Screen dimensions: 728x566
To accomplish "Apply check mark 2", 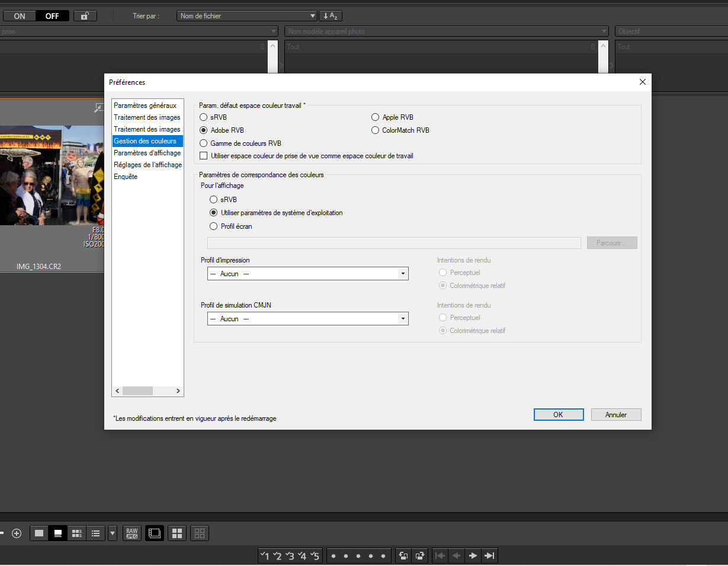I will [277, 555].
